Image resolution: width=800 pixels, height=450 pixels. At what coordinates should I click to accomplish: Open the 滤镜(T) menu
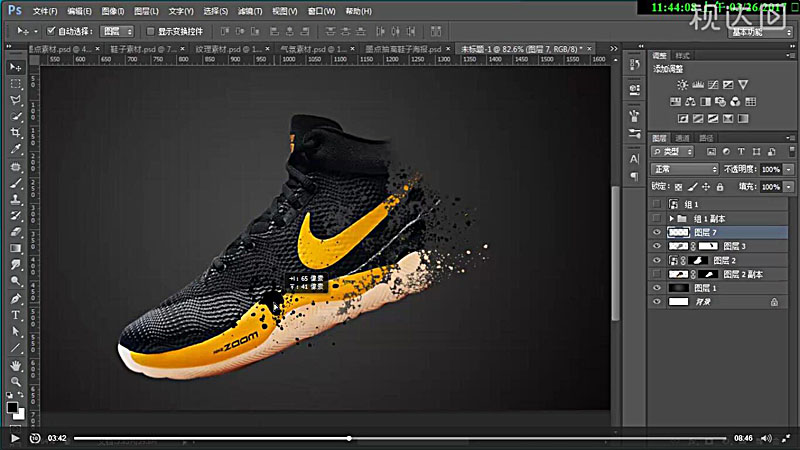pos(250,11)
